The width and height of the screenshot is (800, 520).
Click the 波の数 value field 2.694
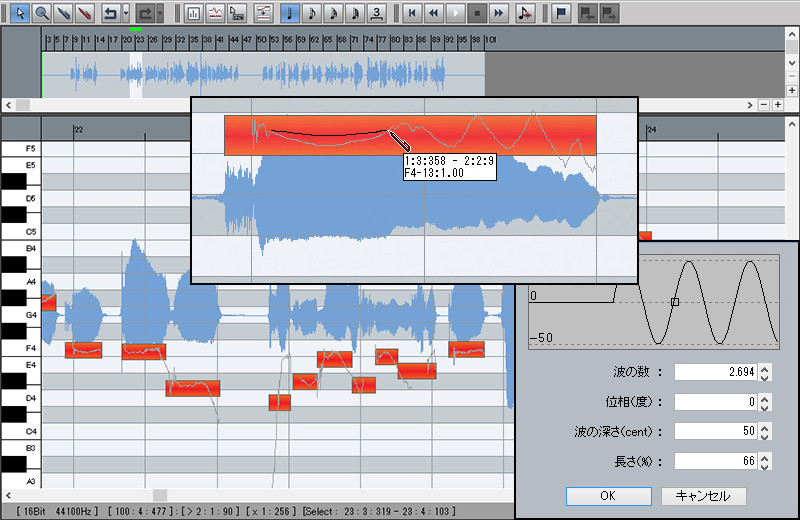coord(716,372)
